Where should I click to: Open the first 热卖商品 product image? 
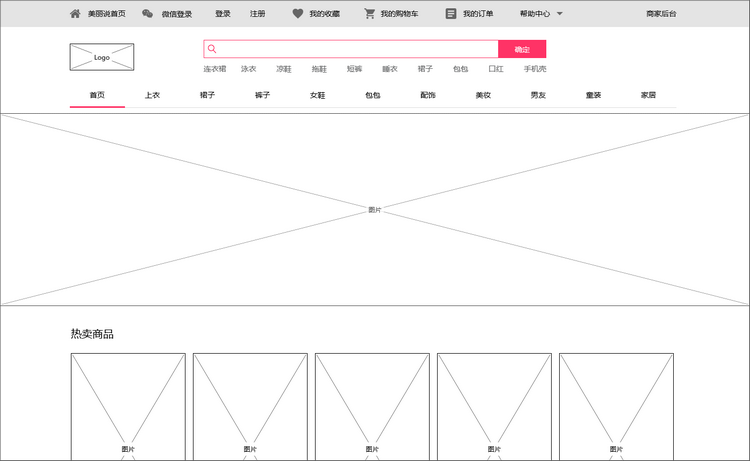coord(128,407)
